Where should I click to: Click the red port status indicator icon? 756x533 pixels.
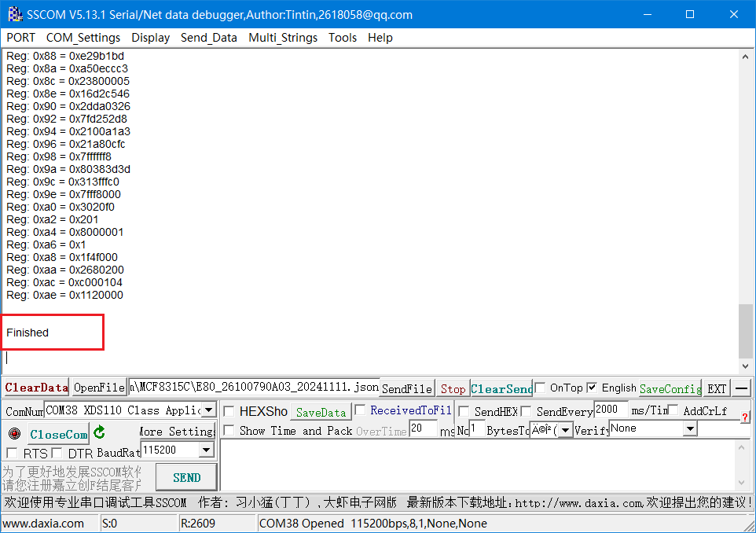(13, 433)
